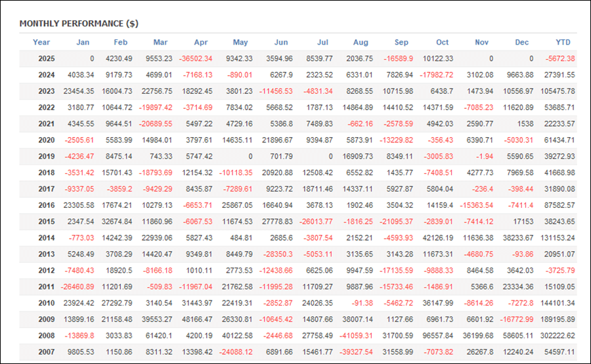Image resolution: width=591 pixels, height=364 pixels.
Task: Click the 2007 year row label
Action: [47, 352]
